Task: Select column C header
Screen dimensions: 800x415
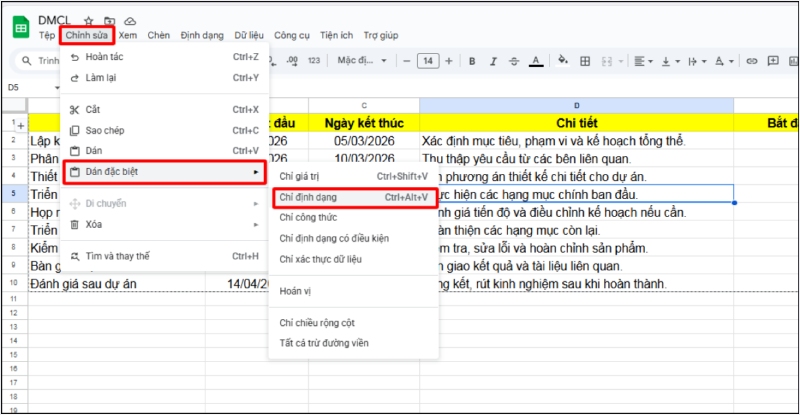Action: click(364, 105)
